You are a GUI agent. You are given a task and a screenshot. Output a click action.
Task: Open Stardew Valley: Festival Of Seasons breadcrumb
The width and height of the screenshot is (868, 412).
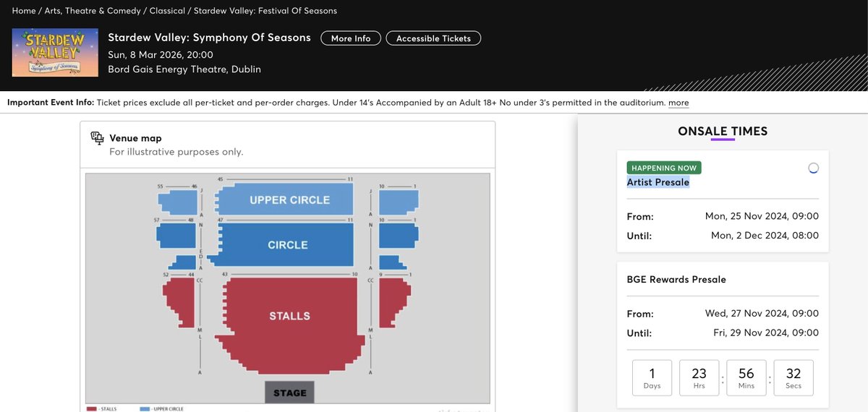click(x=265, y=11)
